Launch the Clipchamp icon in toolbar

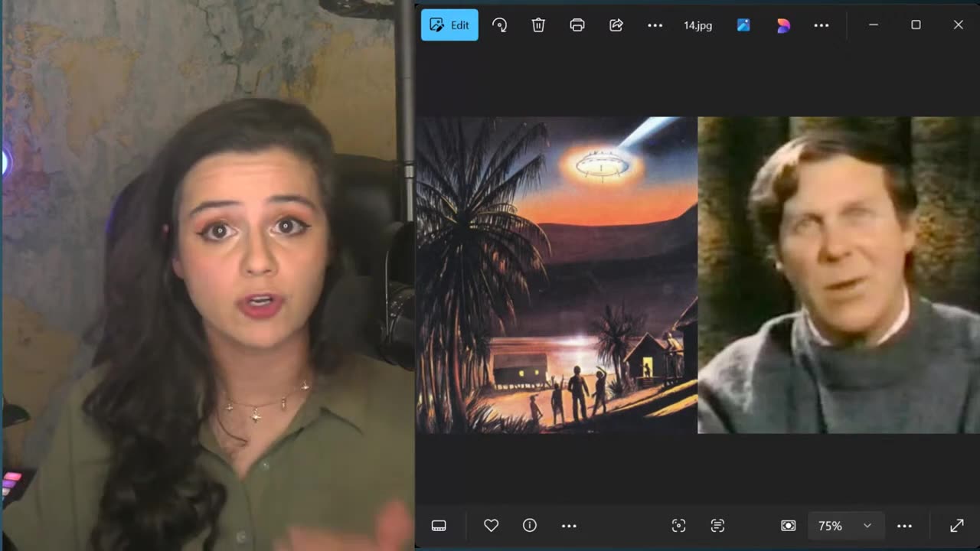(782, 25)
